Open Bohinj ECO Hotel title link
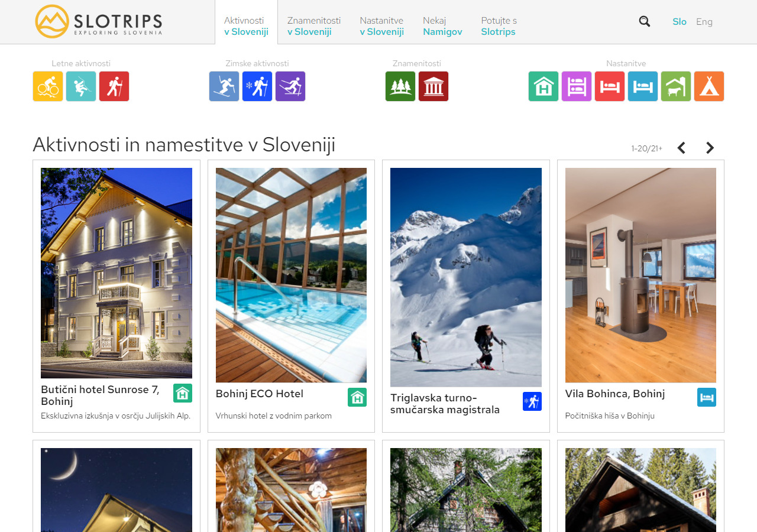Screen dimensions: 757x532 coord(260,394)
